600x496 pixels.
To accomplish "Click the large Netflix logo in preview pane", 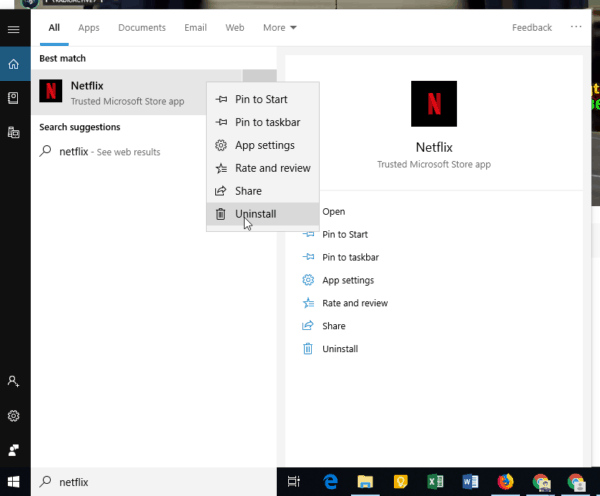I will 434,104.
